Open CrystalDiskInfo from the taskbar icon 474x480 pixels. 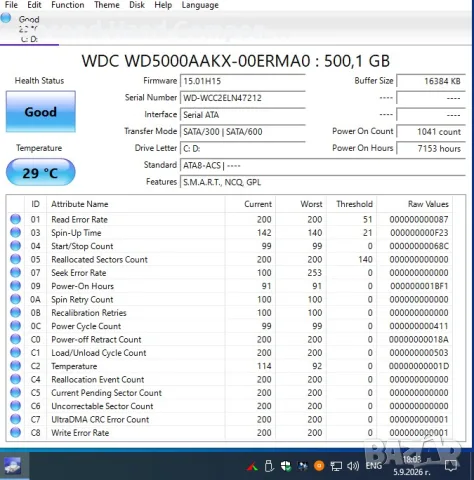[12, 466]
